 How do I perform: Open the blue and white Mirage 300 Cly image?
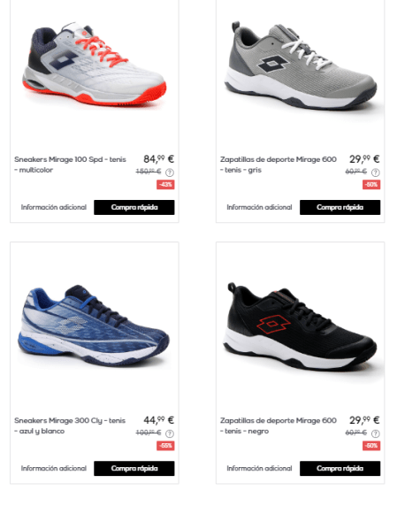coord(94,326)
